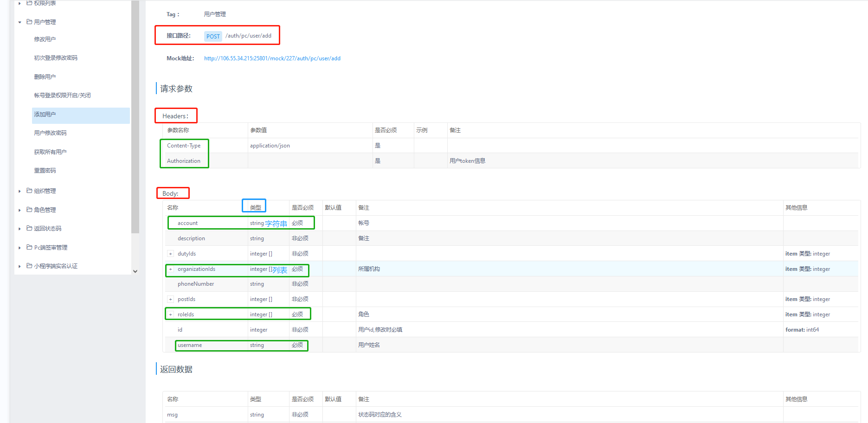Screen dimensions: 868x423
Task: Open the 初次登录修改密码 API entry
Action: (x=56, y=58)
